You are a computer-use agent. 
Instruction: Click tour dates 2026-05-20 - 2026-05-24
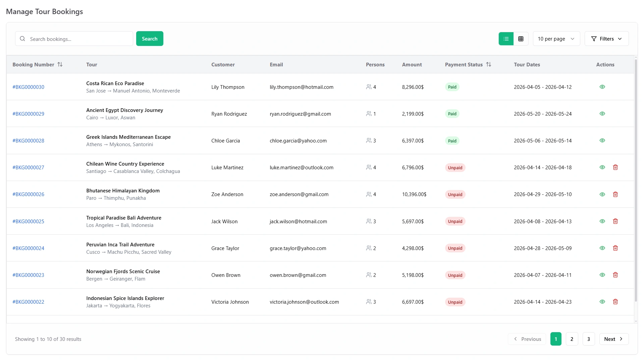543,114
